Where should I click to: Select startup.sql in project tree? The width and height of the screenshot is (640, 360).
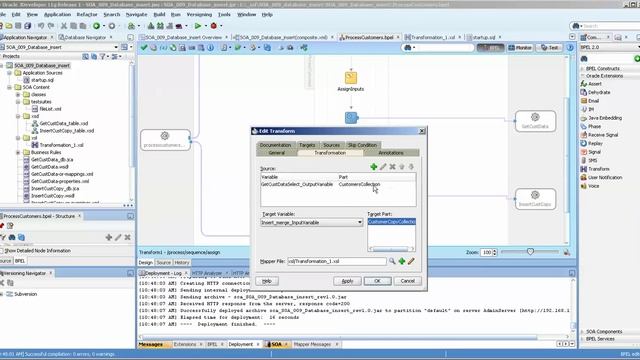[42, 80]
